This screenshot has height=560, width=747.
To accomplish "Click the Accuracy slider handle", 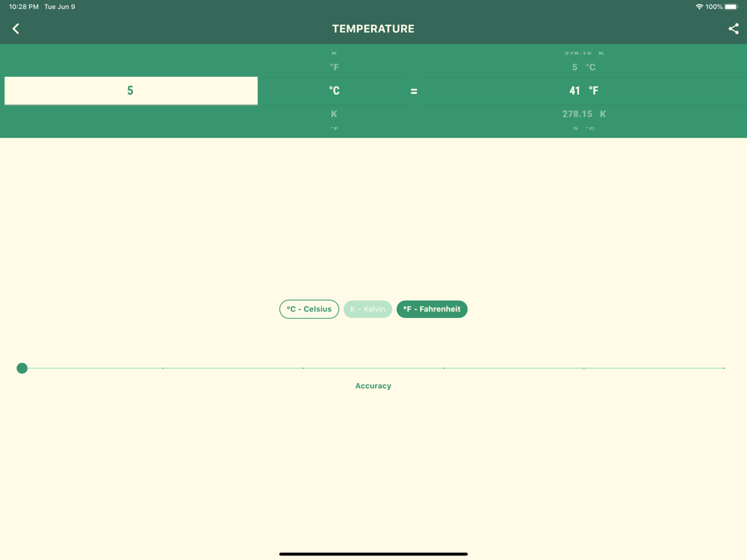I will pyautogui.click(x=22, y=368).
